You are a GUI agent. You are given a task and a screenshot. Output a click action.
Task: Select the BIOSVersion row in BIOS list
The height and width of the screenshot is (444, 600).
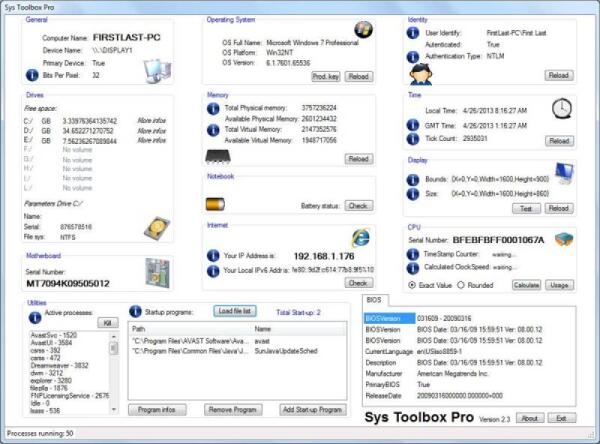coord(386,319)
